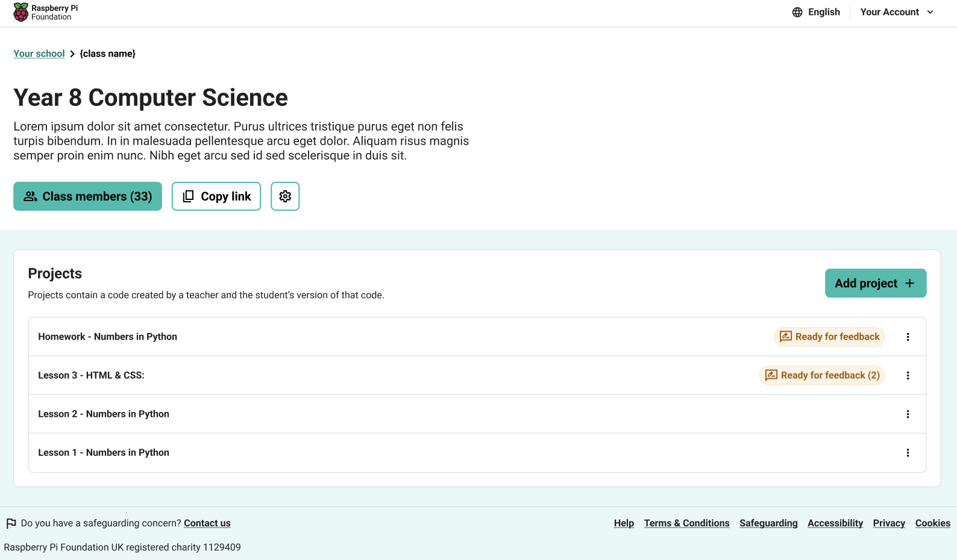Screen dimensions: 957x560
Task: Add a new project
Action: 875,283
